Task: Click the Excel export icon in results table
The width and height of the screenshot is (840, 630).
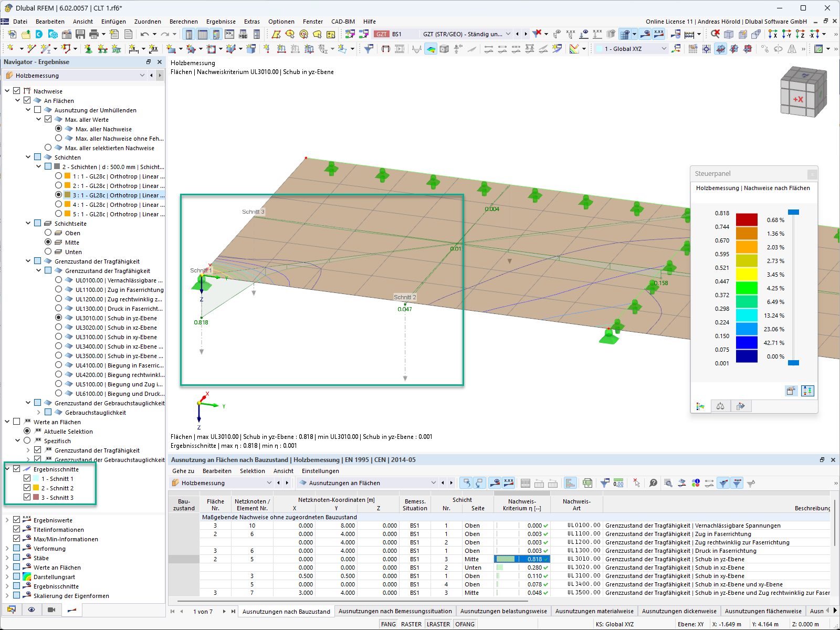Action: pos(587,483)
